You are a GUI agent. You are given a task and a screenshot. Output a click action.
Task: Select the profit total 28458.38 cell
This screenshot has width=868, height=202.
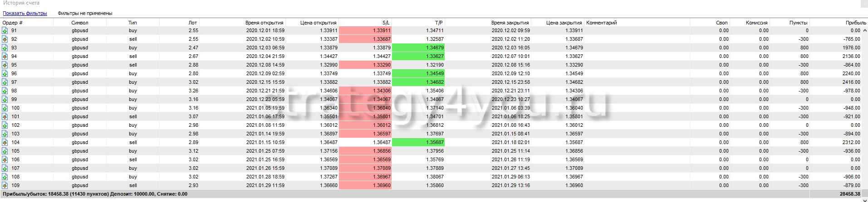[850, 194]
